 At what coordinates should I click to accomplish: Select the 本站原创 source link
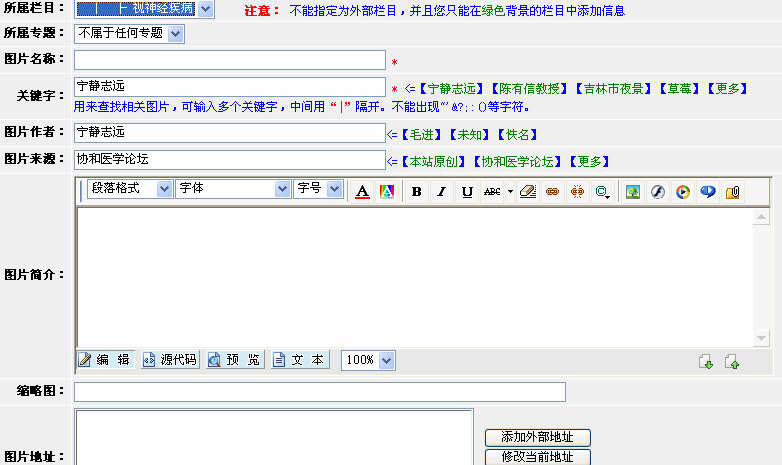[x=434, y=161]
